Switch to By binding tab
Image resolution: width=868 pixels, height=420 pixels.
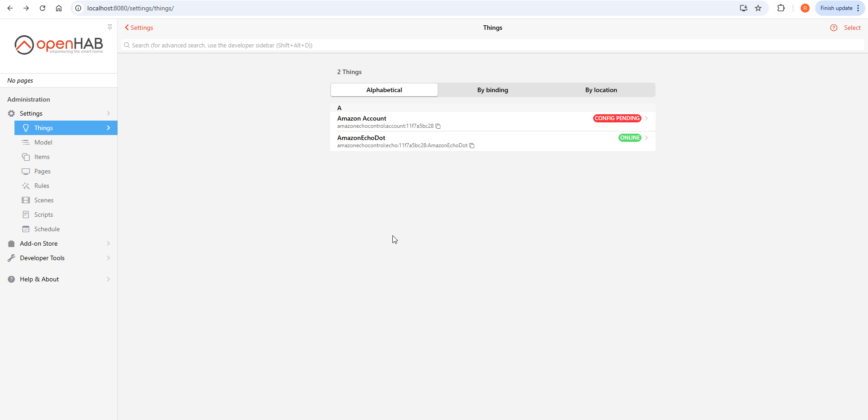[x=493, y=90]
